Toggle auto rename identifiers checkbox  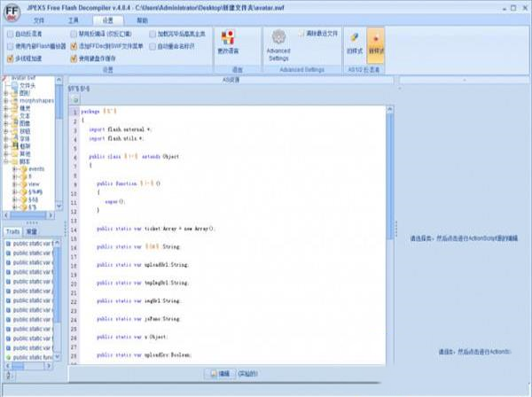click(153, 46)
